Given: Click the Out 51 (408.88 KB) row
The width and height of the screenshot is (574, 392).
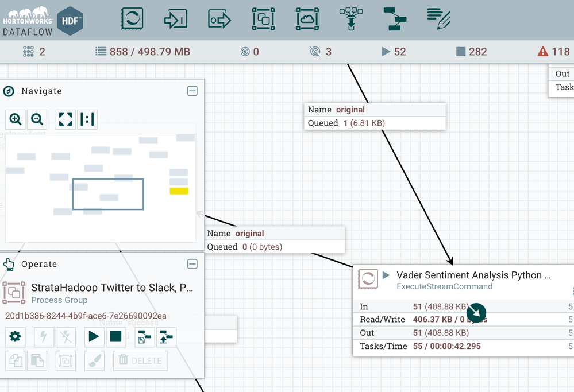Looking at the screenshot, I should 464,333.
